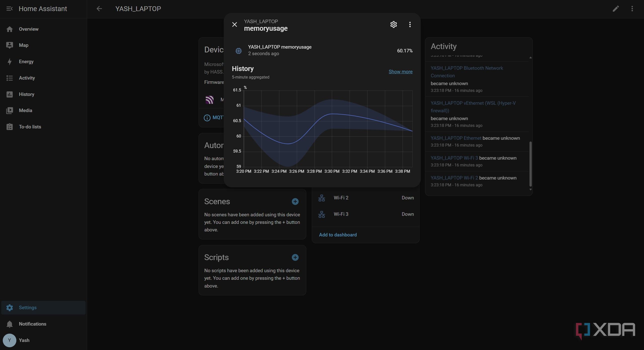
Task: Collapse the sidebar with the menu icon
Action: (9, 9)
